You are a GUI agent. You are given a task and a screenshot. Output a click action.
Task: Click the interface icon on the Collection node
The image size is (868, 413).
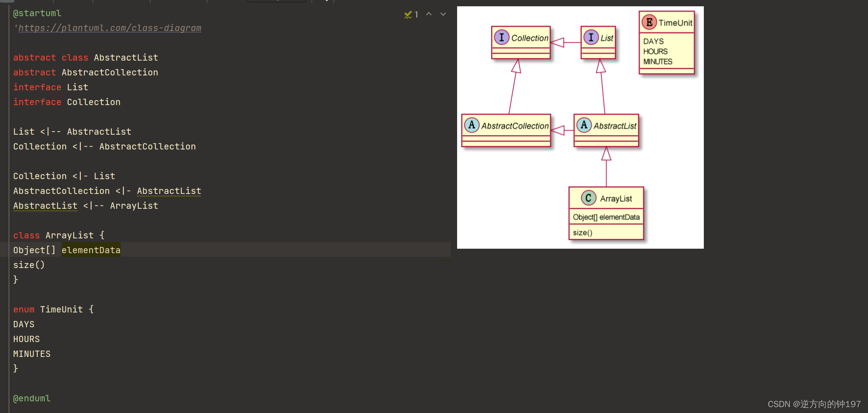tap(502, 38)
